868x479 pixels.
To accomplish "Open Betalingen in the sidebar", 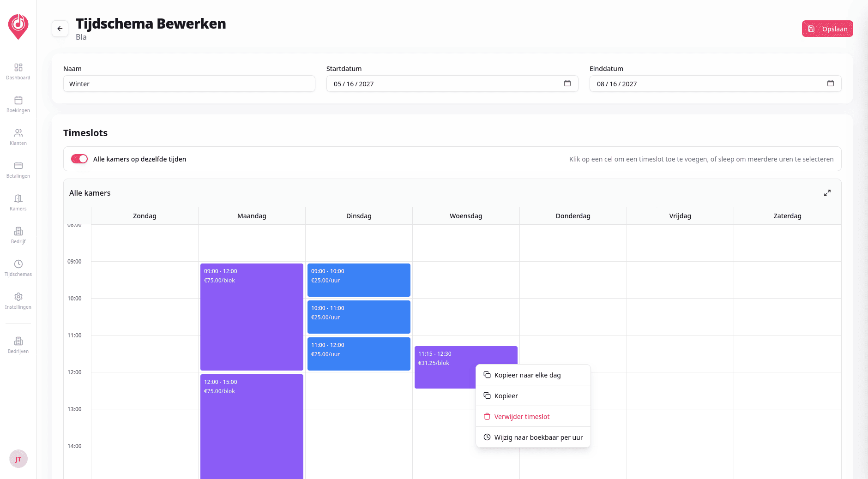I will tap(18, 170).
